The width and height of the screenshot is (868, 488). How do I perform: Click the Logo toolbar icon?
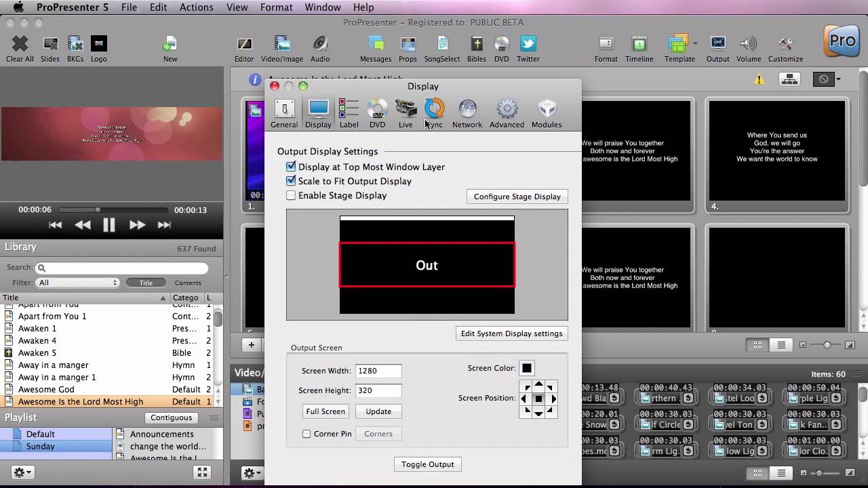pos(98,49)
